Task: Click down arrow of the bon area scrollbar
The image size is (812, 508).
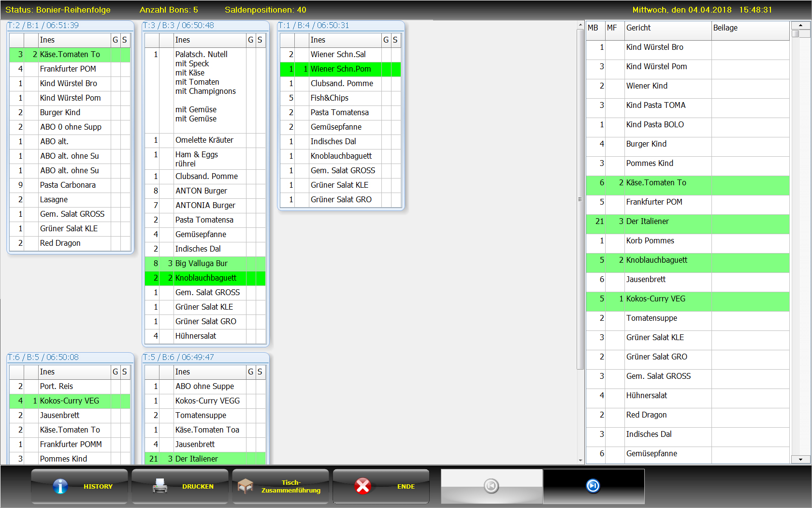Action: [580, 460]
